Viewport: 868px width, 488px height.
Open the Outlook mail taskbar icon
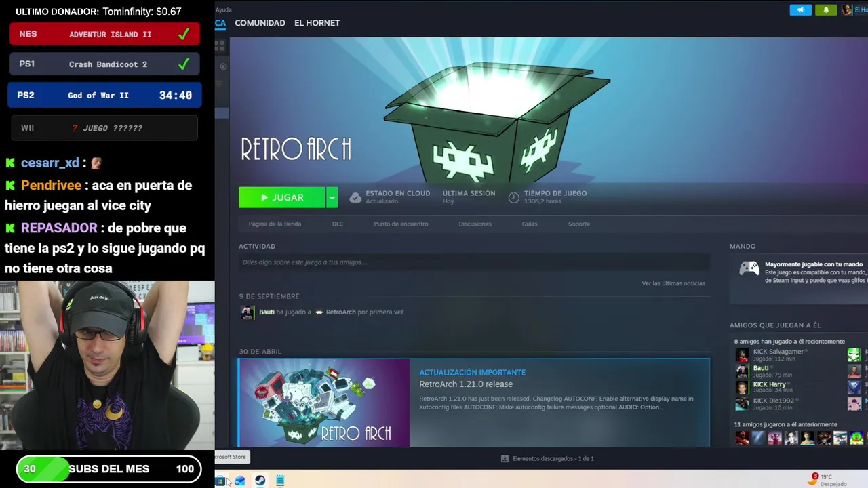coord(239,481)
